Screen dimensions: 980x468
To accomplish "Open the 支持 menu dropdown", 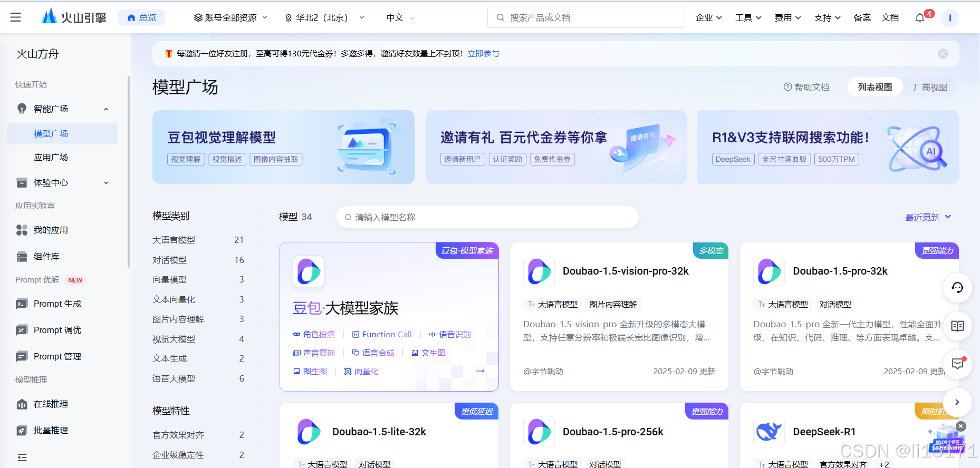I will [827, 17].
